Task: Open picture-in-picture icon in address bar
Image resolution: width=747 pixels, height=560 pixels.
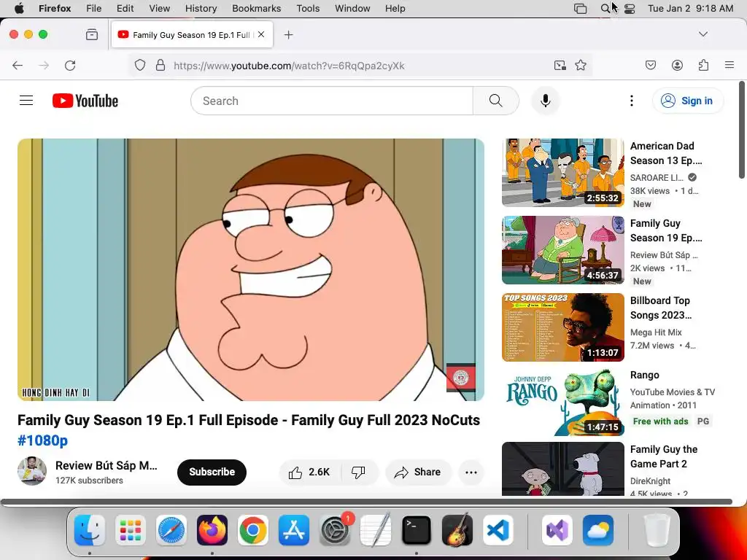Action: click(x=560, y=65)
